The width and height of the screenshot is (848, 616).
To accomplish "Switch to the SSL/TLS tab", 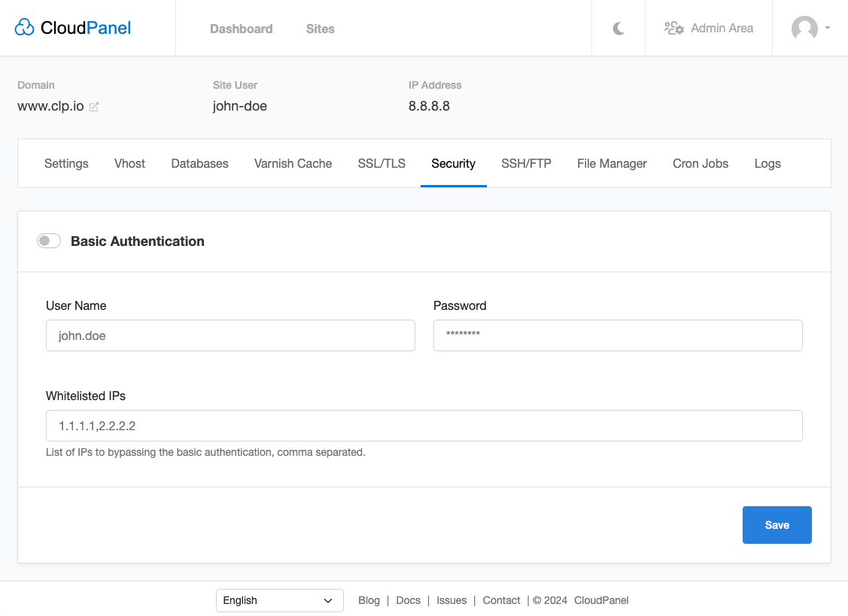I will point(381,163).
